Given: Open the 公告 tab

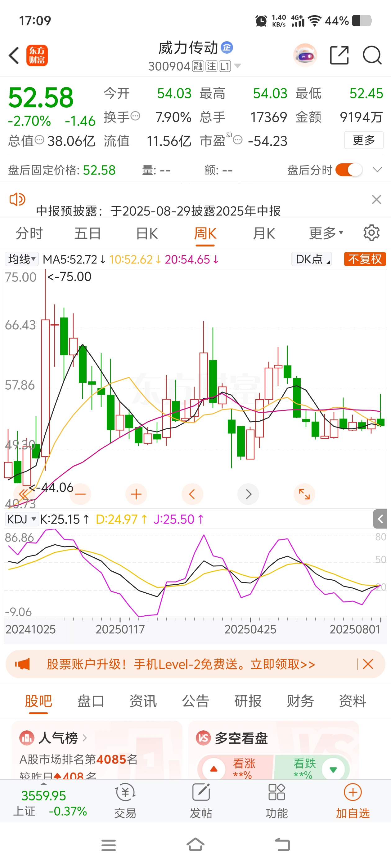Looking at the screenshot, I should pyautogui.click(x=196, y=701).
